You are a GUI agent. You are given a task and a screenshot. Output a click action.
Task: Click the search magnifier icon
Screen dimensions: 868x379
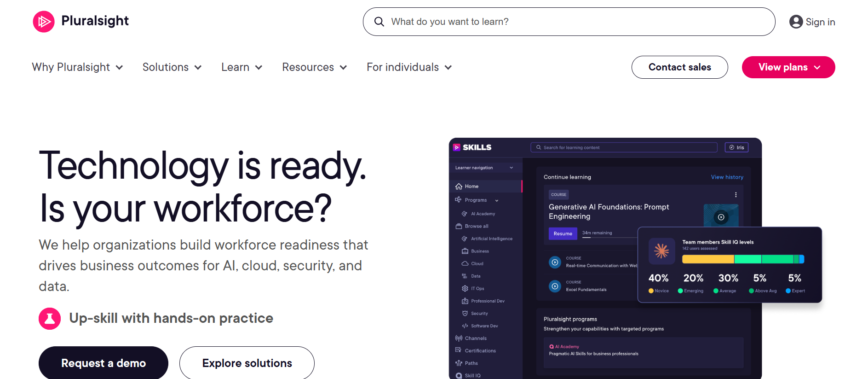tap(379, 22)
